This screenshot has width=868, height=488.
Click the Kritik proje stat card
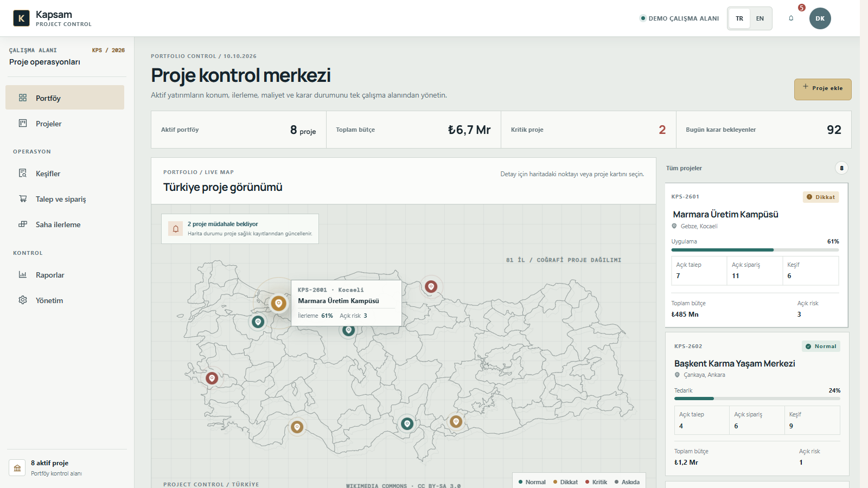pos(588,130)
